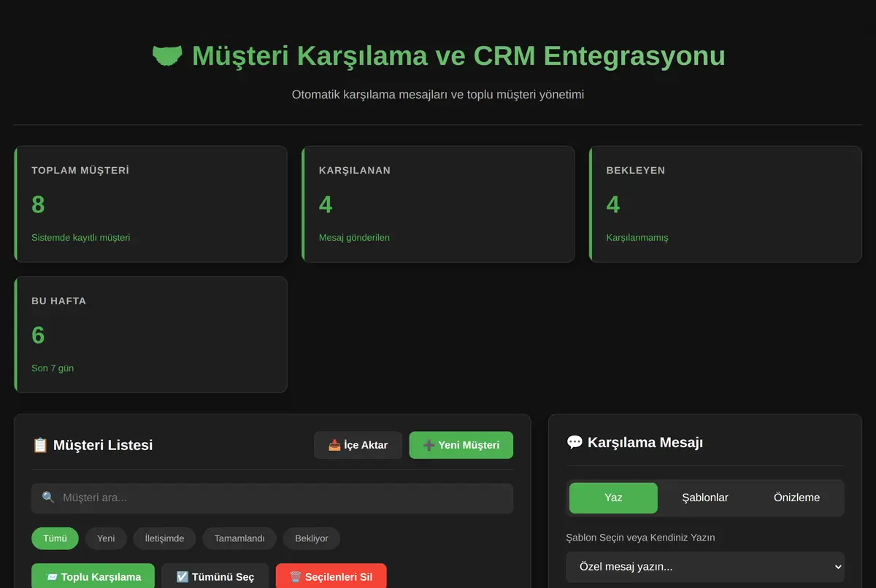
Task: Click the Karşılanan stat card
Action: coord(438,204)
